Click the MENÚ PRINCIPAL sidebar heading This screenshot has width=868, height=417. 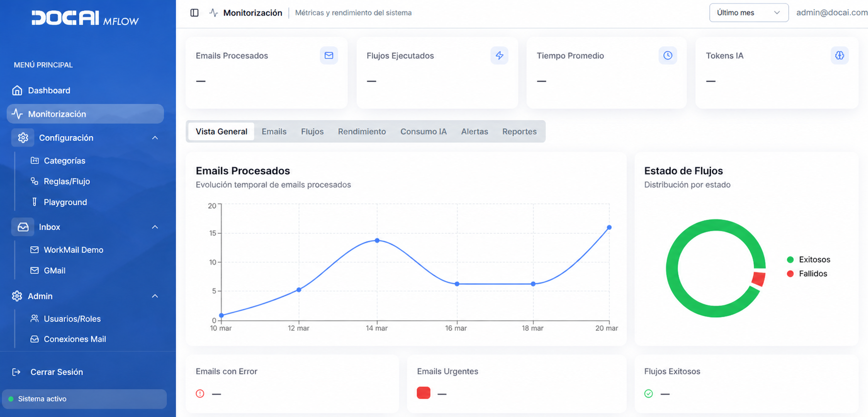coord(43,65)
